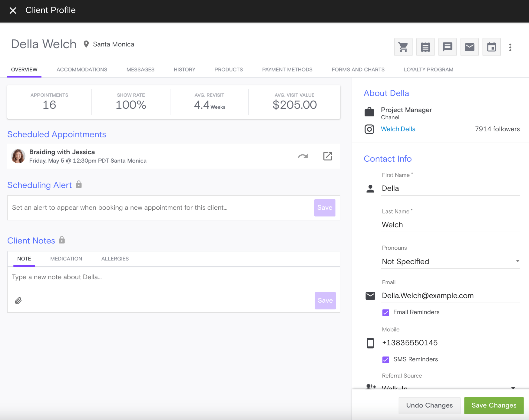Select the Allergies notes tab

pyautogui.click(x=115, y=259)
